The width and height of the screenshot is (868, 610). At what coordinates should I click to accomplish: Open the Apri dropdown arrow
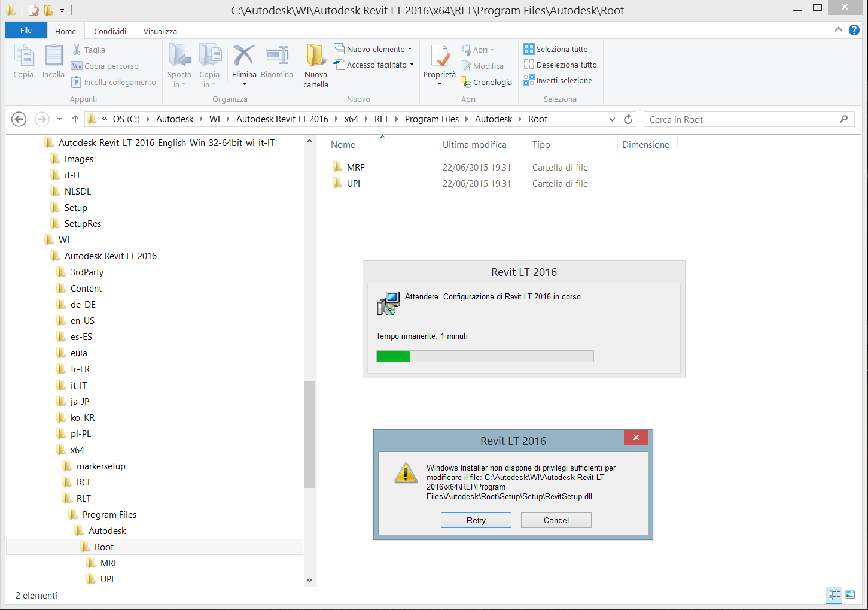coord(492,50)
